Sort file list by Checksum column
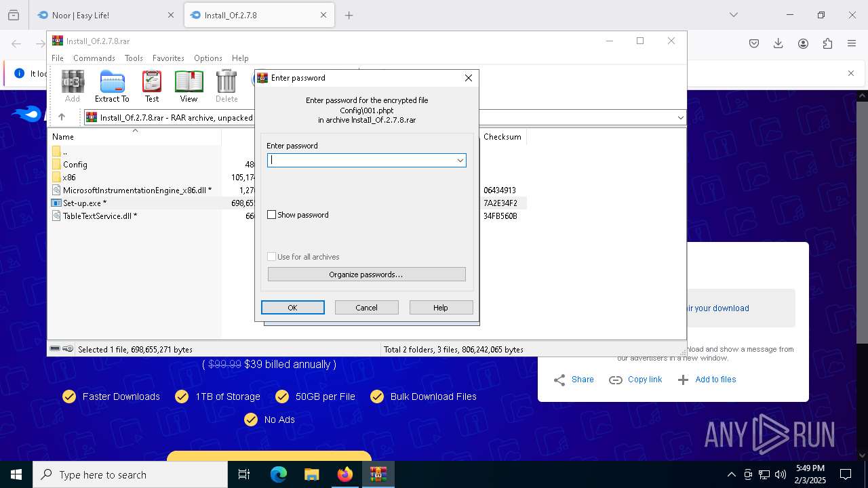The height and width of the screenshot is (488, 868). click(502, 136)
